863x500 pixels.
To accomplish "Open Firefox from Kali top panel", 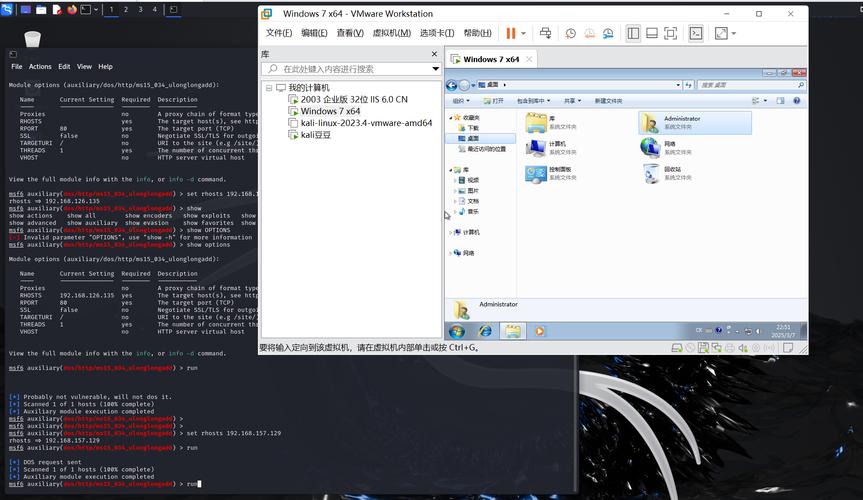I will [72, 9].
